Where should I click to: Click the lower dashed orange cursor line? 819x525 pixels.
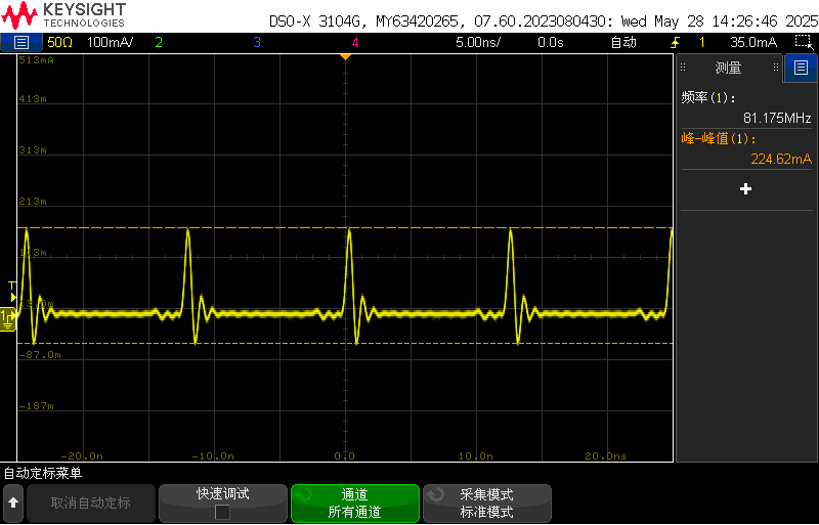point(345,343)
